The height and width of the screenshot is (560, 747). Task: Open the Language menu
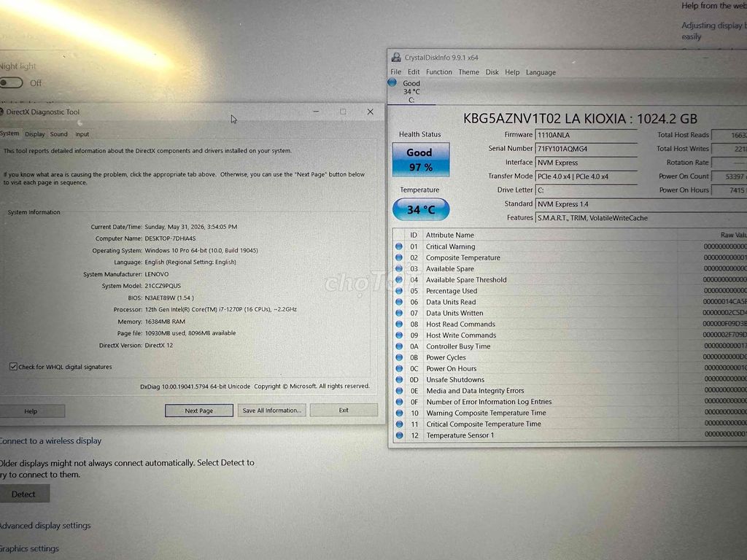[541, 72]
